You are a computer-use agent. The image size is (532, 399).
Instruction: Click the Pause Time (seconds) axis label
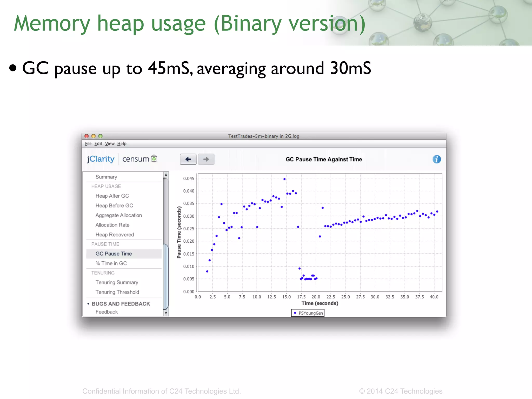click(x=179, y=232)
